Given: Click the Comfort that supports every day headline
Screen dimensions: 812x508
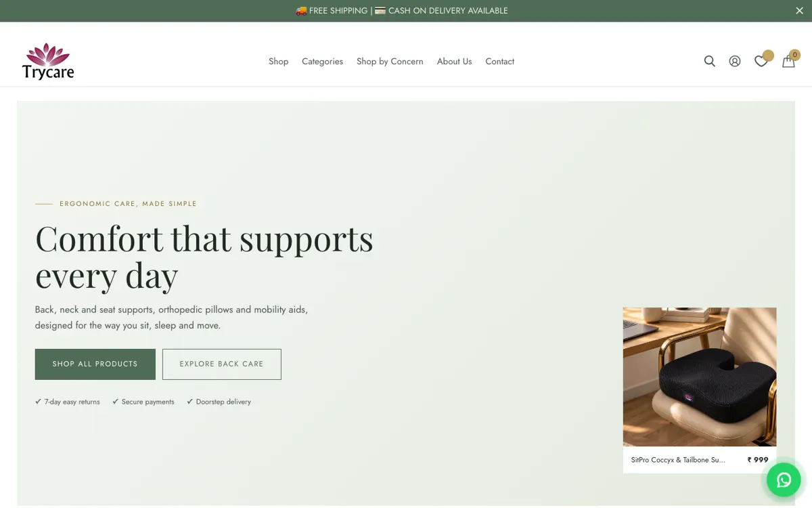Looking at the screenshot, I should tap(204, 257).
